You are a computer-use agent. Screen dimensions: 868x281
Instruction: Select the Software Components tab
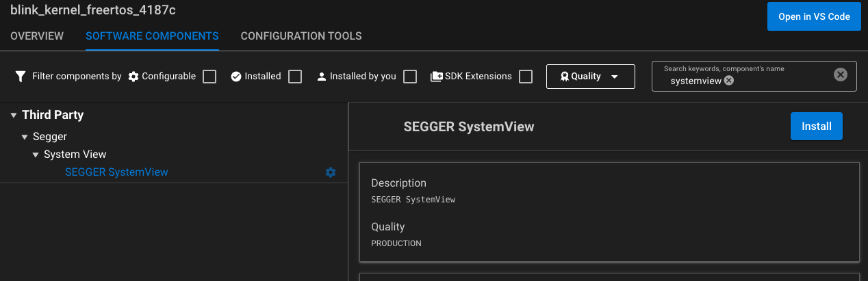tap(152, 36)
